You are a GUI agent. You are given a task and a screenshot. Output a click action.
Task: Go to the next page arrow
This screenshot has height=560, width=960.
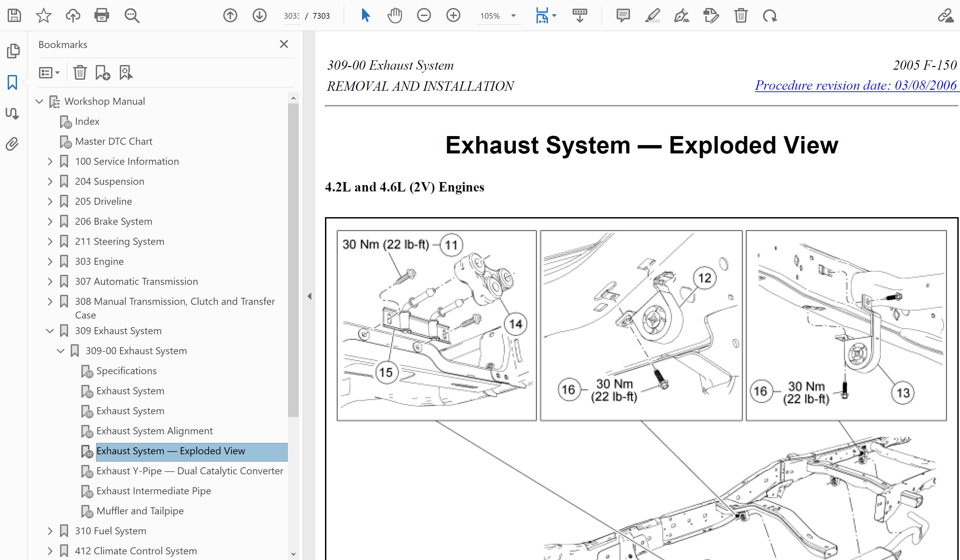tap(259, 16)
